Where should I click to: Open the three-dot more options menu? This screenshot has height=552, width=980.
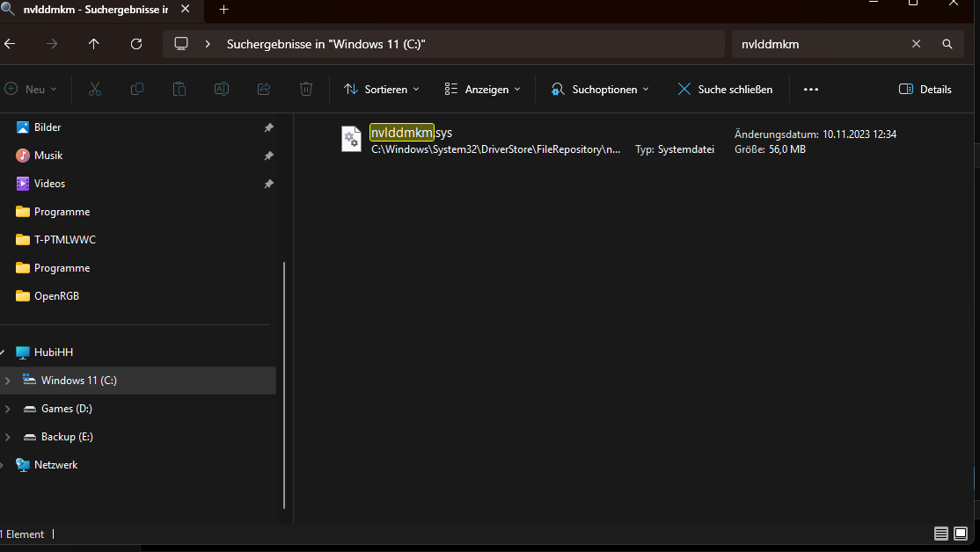coord(810,90)
